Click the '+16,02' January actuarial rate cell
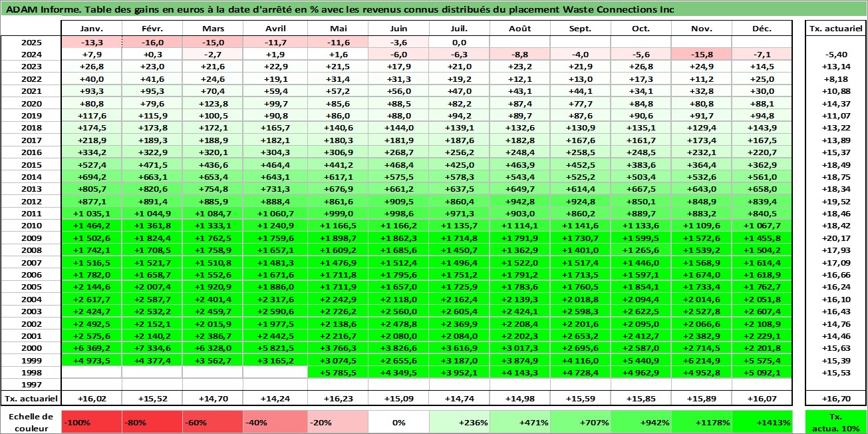This screenshot has height=434, width=868. pos(91,399)
